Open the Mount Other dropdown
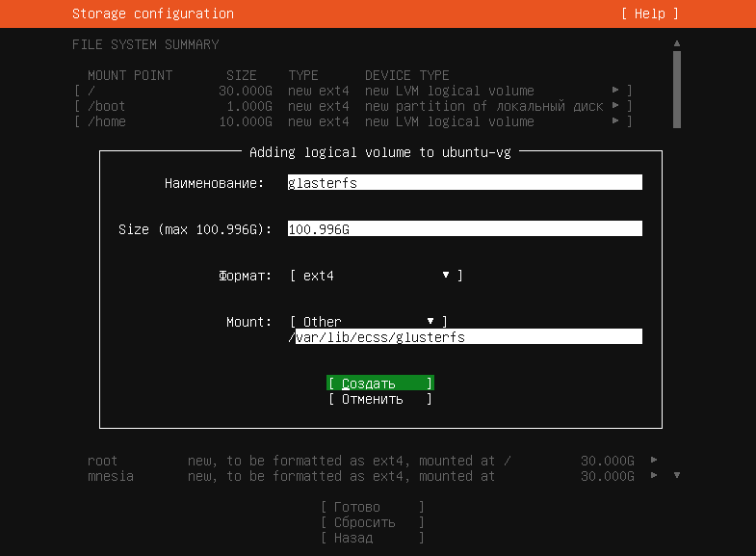The height and width of the screenshot is (556, 756). click(368, 321)
